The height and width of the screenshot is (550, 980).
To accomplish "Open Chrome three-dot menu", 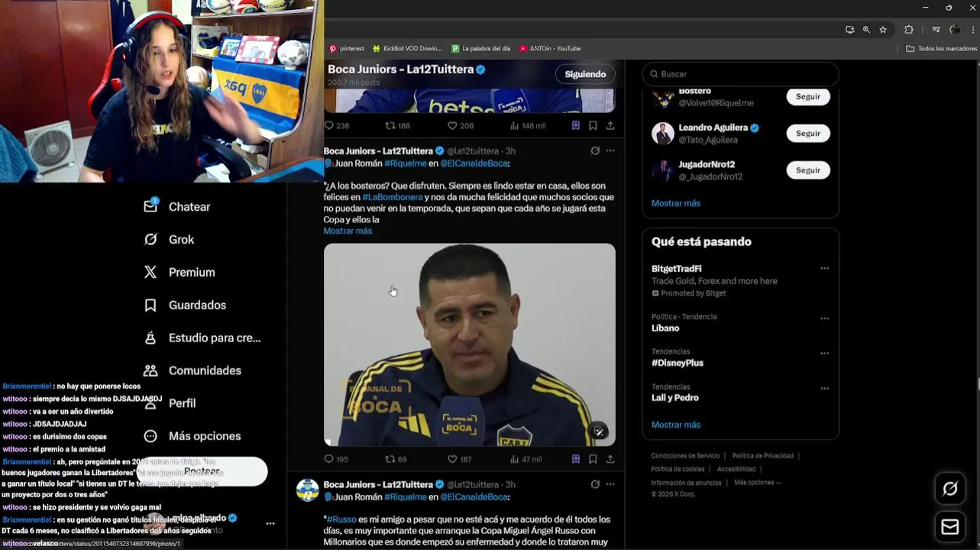I will point(972,30).
